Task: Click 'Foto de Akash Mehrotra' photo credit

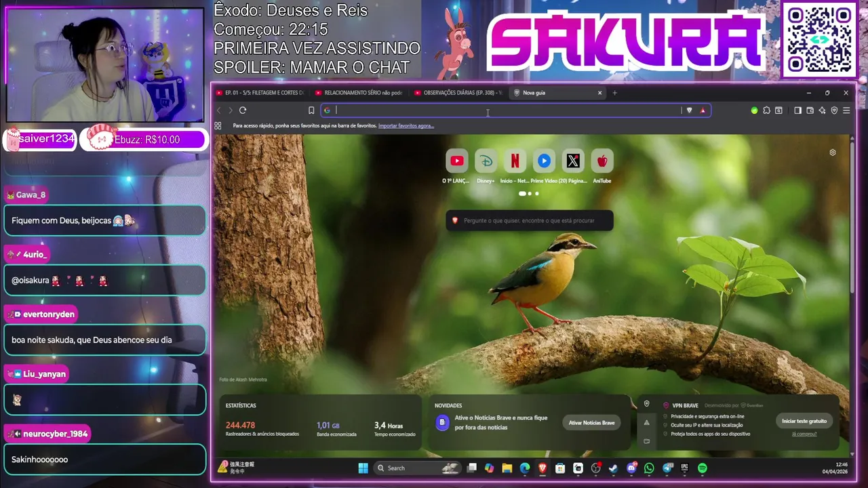Action: (243, 380)
